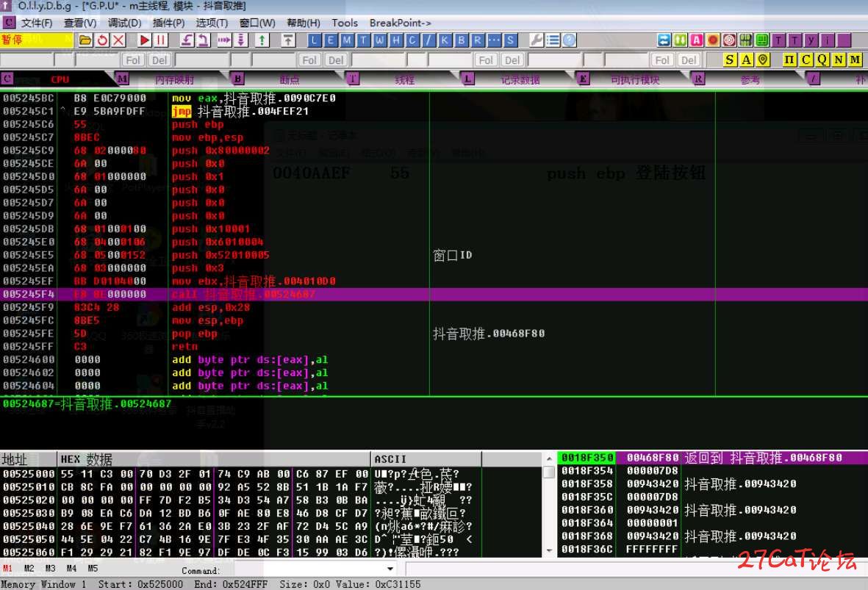Open Handles with blue H button
868x590 pixels.
point(396,40)
